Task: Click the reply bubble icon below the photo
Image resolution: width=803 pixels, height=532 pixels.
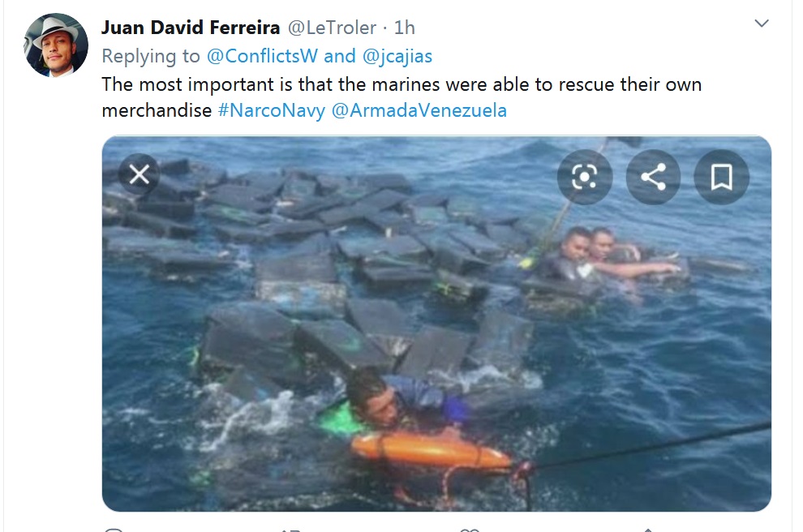Action: 114,530
